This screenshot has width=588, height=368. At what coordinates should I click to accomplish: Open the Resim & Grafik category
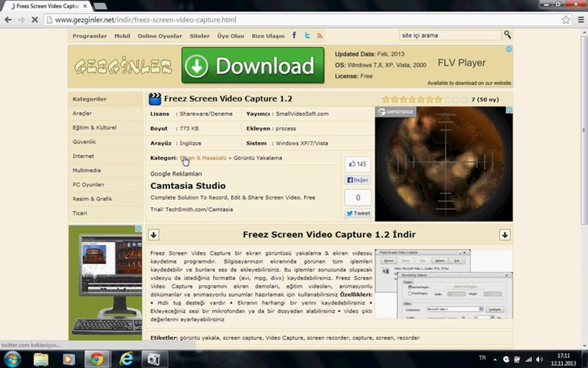[x=92, y=199]
